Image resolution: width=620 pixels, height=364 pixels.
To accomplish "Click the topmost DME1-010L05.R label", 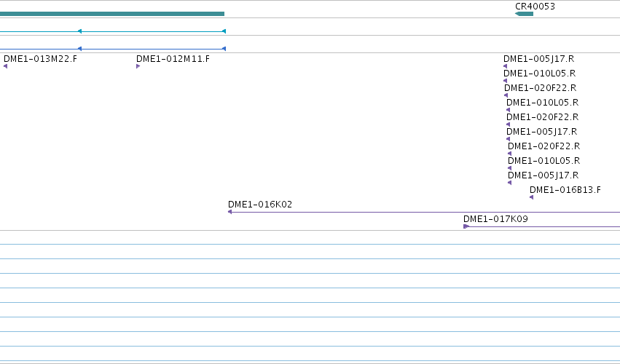I will click(x=540, y=74).
